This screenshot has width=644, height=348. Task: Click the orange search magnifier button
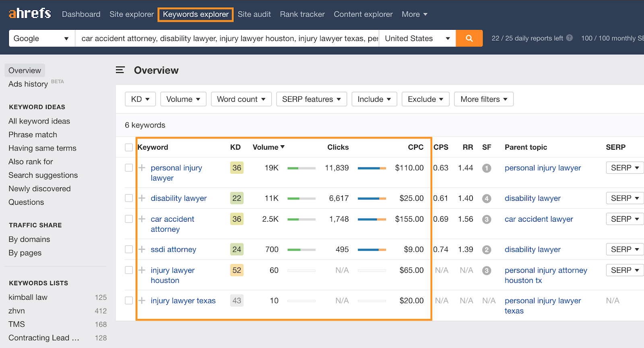[x=469, y=38]
